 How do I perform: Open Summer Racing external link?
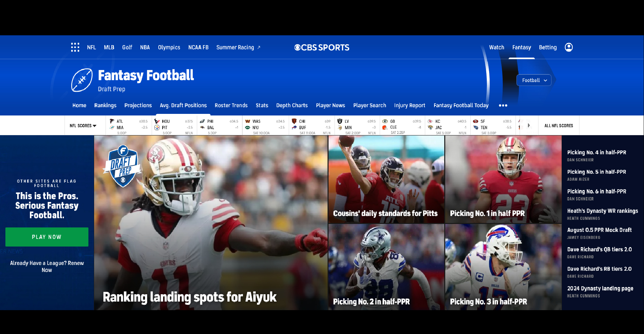point(238,47)
